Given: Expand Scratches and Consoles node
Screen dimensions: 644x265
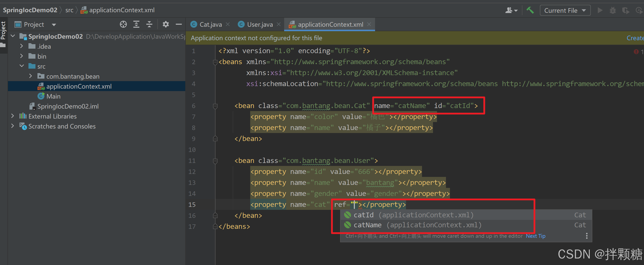Looking at the screenshot, I should coord(12,126).
